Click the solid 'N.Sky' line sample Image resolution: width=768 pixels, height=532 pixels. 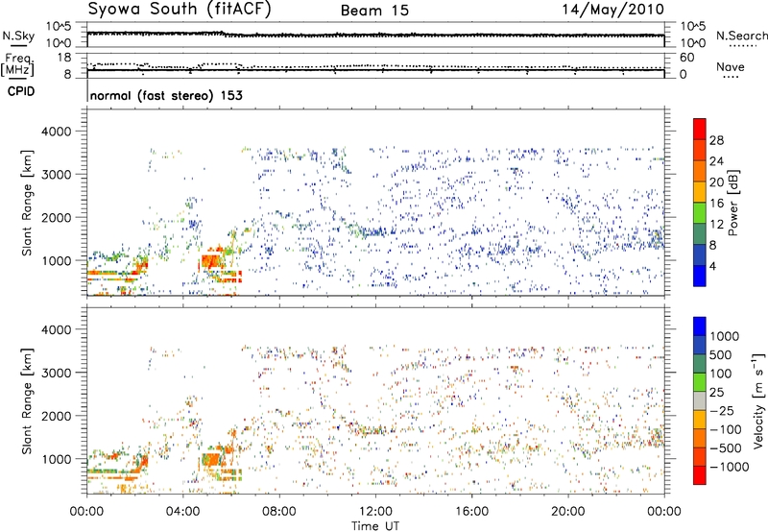(x=18, y=46)
